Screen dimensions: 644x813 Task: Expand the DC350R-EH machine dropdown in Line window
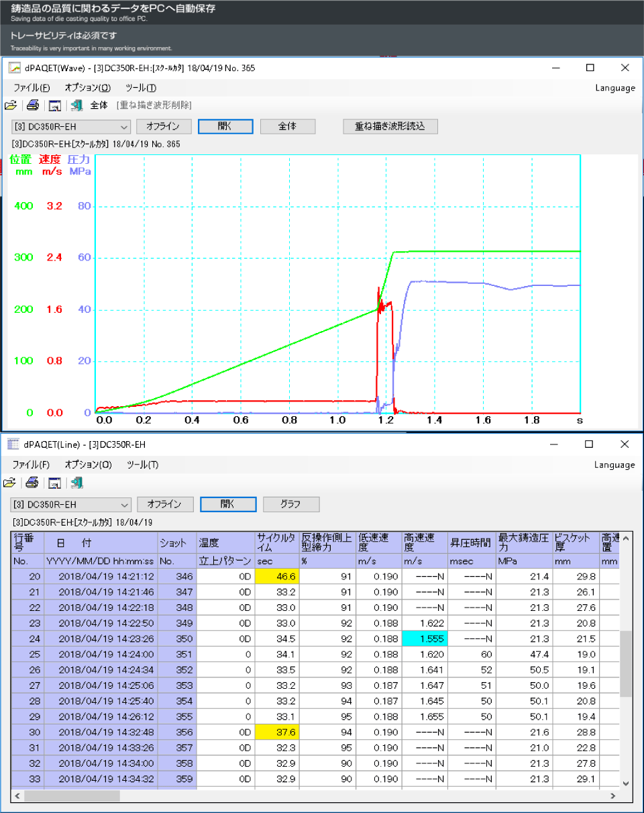coord(123,504)
